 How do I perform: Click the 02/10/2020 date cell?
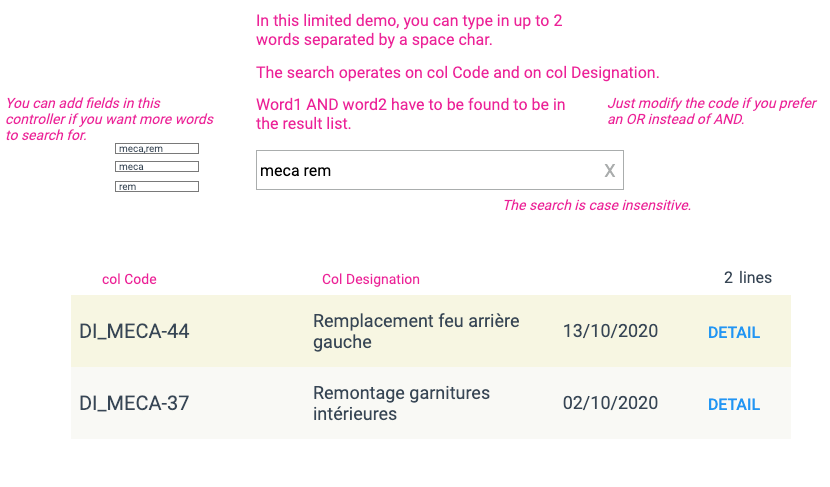tap(610, 403)
